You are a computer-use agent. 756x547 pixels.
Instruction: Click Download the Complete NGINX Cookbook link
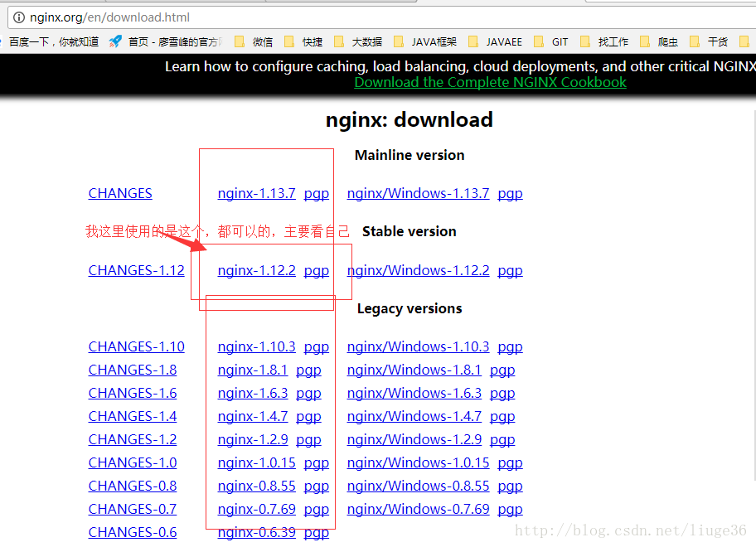[x=491, y=82]
